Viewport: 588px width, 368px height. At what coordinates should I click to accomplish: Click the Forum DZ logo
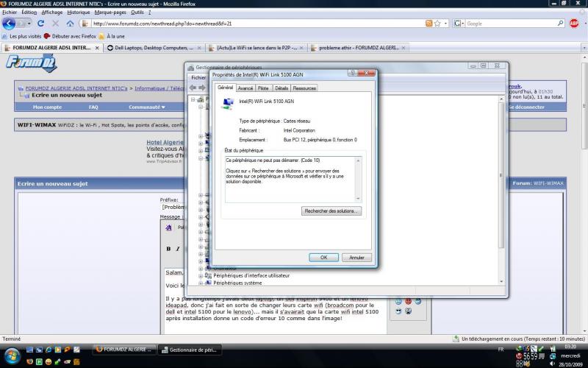(x=32, y=63)
